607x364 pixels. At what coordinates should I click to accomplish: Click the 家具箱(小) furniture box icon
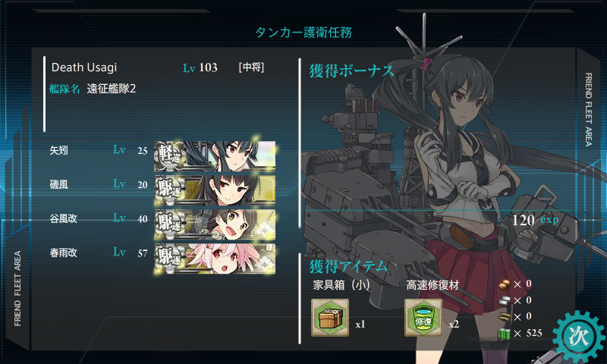click(330, 318)
